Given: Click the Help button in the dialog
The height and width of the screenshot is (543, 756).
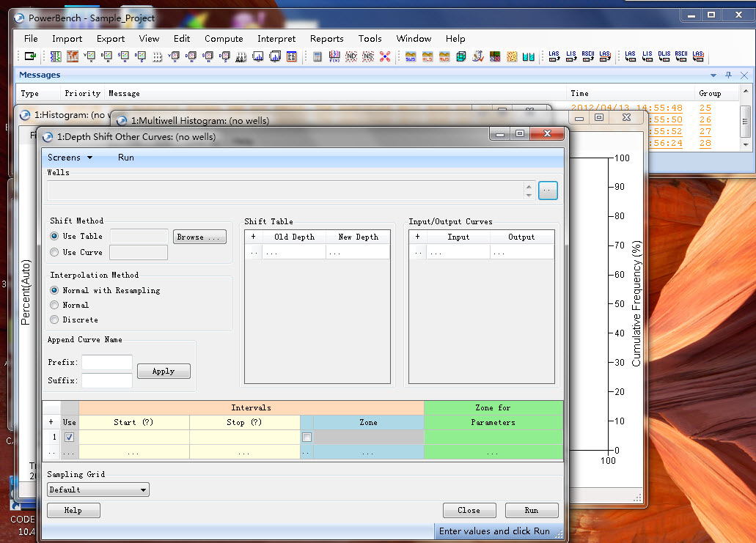Looking at the screenshot, I should [x=73, y=510].
